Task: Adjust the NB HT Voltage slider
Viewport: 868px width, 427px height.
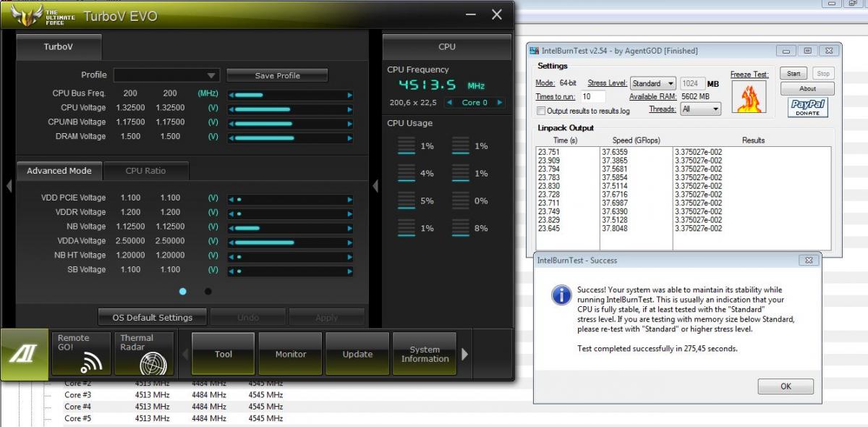Action: pyautogui.click(x=291, y=257)
